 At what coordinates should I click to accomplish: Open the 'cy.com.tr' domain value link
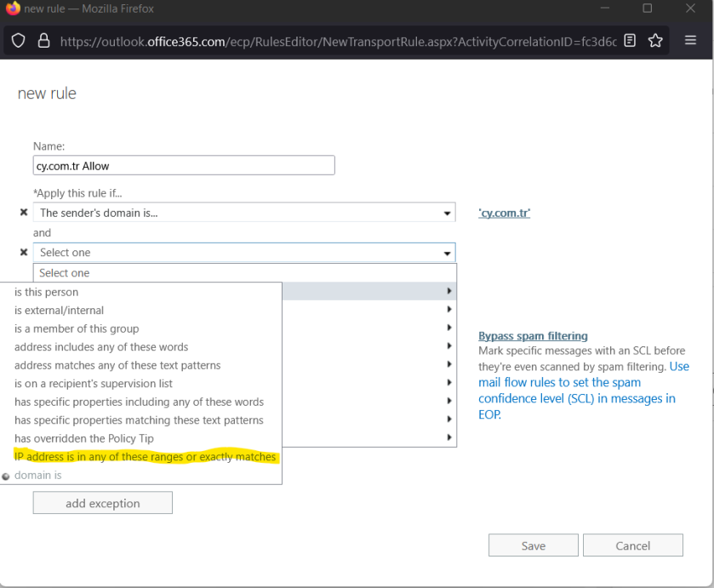click(x=504, y=213)
